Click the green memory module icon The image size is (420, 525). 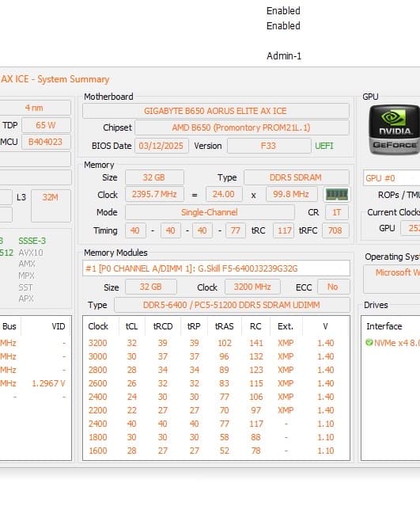(337, 194)
